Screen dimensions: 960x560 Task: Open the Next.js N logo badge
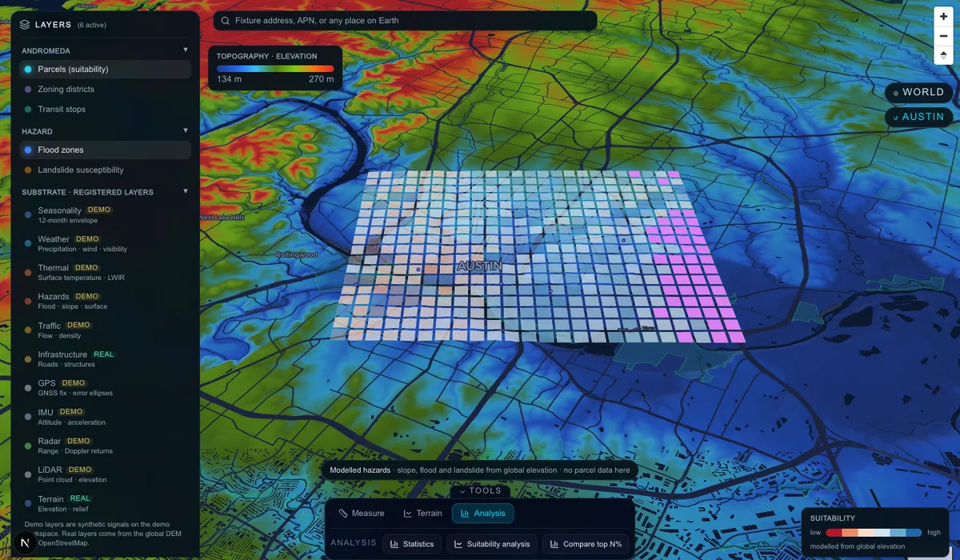click(x=26, y=544)
